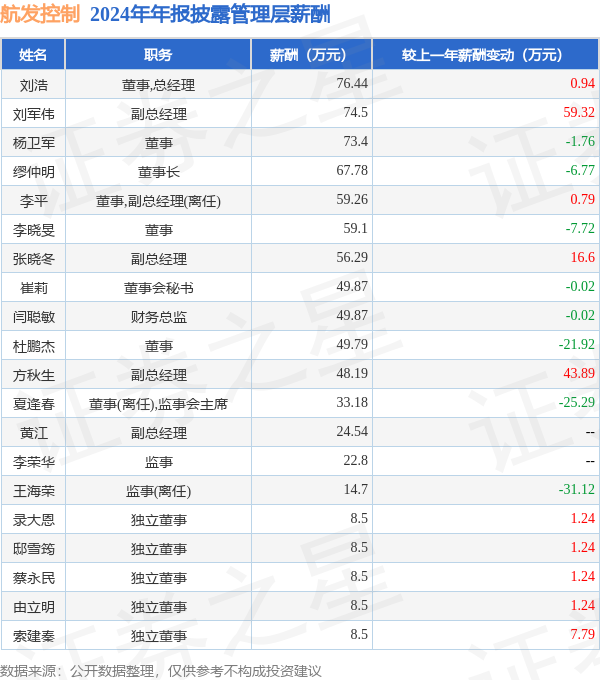Click 李荣华's 监事 position cell
Image resolution: width=600 pixels, height=680 pixels.
coord(158,462)
